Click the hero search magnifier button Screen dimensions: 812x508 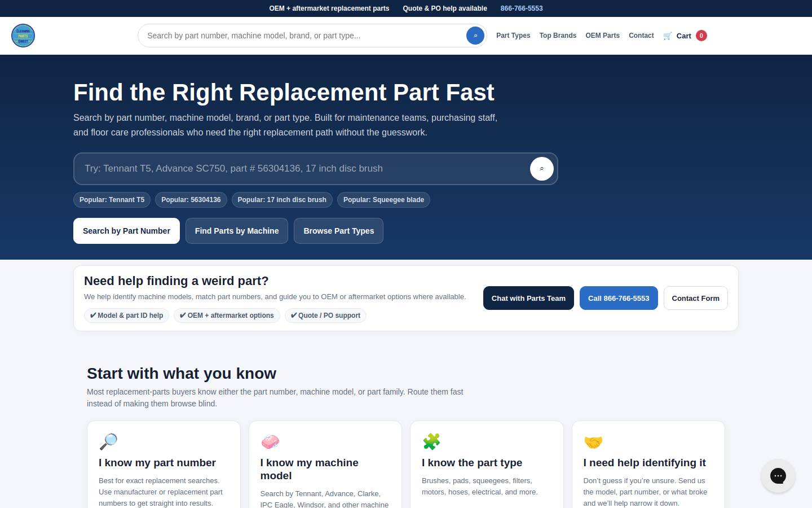542,169
